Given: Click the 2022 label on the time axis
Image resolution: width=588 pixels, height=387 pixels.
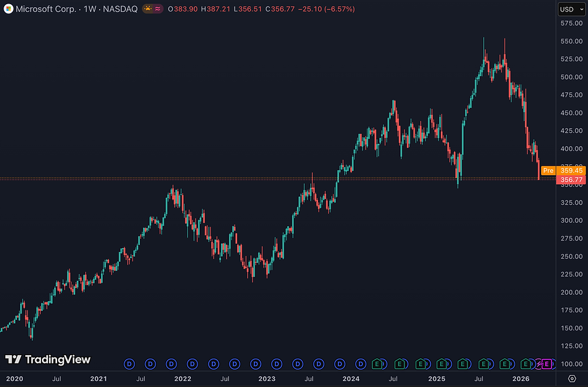Looking at the screenshot, I should pyautogui.click(x=182, y=379).
